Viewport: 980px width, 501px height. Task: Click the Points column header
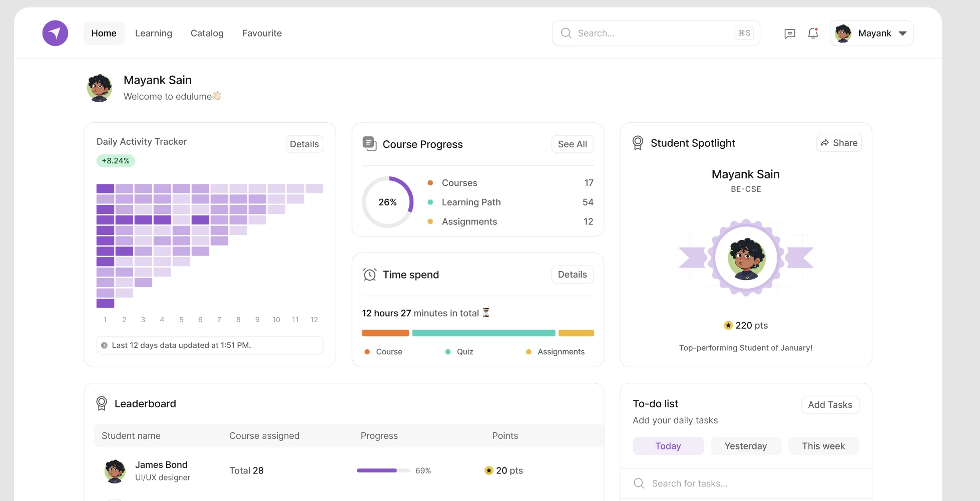[x=505, y=436]
